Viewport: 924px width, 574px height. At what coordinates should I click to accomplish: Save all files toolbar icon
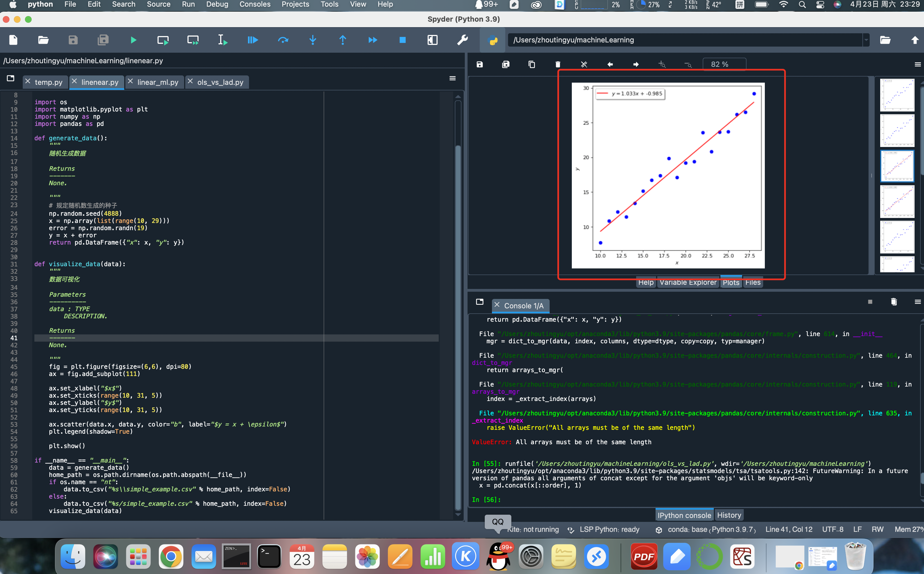tap(103, 40)
